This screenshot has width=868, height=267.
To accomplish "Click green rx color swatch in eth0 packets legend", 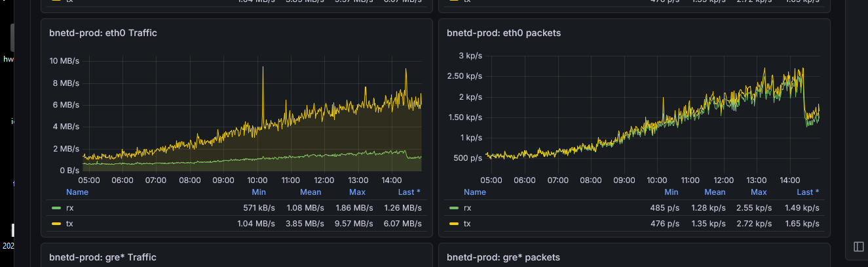I will click(x=454, y=208).
